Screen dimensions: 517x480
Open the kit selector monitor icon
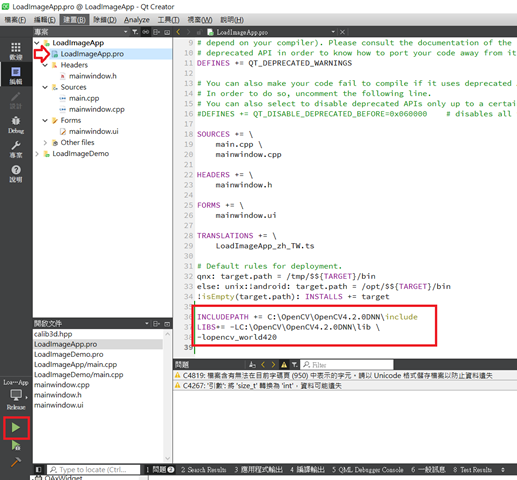pos(16,395)
